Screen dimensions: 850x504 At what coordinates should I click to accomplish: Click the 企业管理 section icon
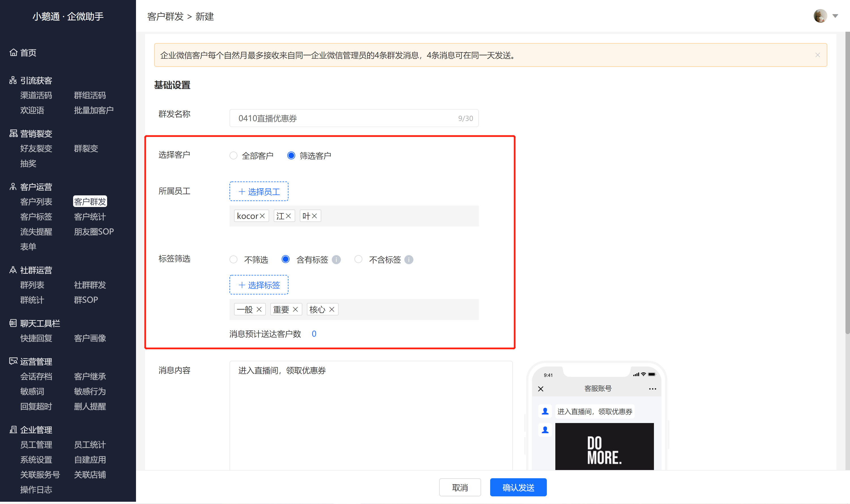(13, 430)
